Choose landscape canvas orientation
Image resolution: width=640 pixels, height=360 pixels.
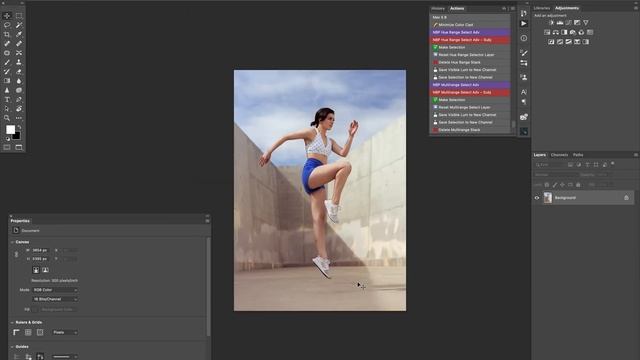click(45, 270)
